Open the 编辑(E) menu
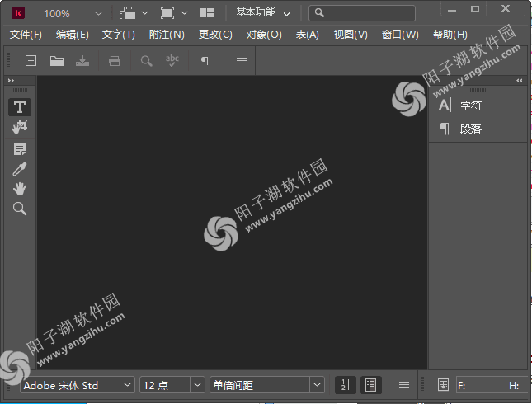This screenshot has width=532, height=404. [x=73, y=35]
